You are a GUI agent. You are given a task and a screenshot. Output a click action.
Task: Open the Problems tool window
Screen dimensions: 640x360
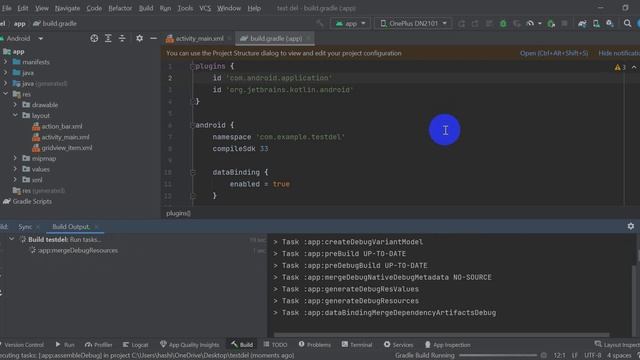point(315,345)
